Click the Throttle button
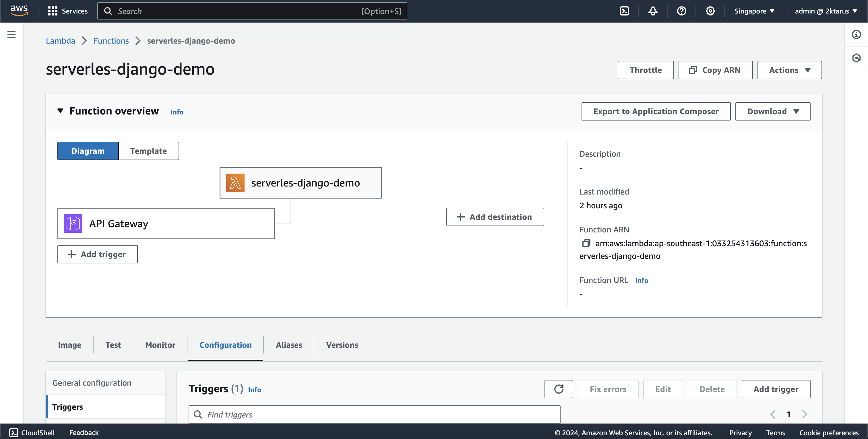Screen dimensions: 868x439 pos(646,70)
